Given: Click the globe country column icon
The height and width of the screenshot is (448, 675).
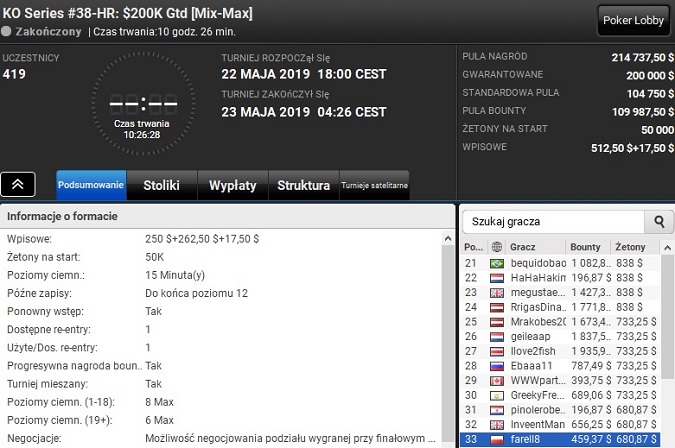Looking at the screenshot, I should (497, 247).
